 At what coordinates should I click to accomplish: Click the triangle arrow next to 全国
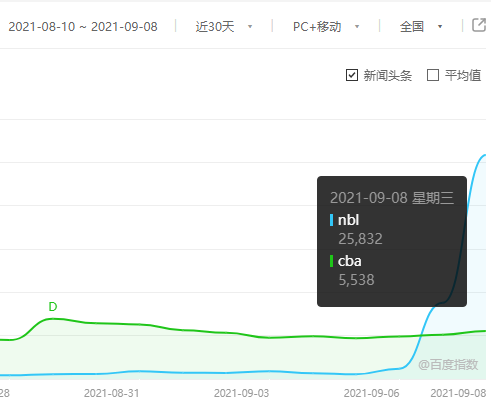(440, 27)
